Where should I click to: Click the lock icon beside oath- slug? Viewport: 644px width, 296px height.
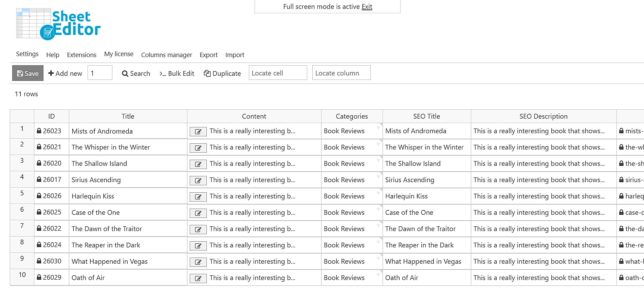click(x=621, y=277)
